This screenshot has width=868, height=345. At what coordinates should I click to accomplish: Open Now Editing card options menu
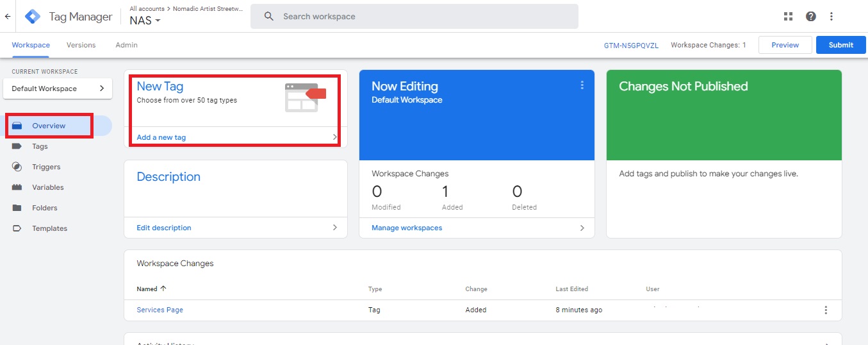coord(582,85)
